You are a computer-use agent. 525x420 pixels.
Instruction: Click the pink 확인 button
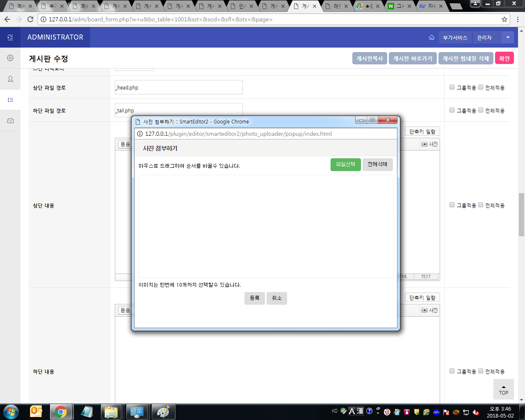click(x=504, y=58)
